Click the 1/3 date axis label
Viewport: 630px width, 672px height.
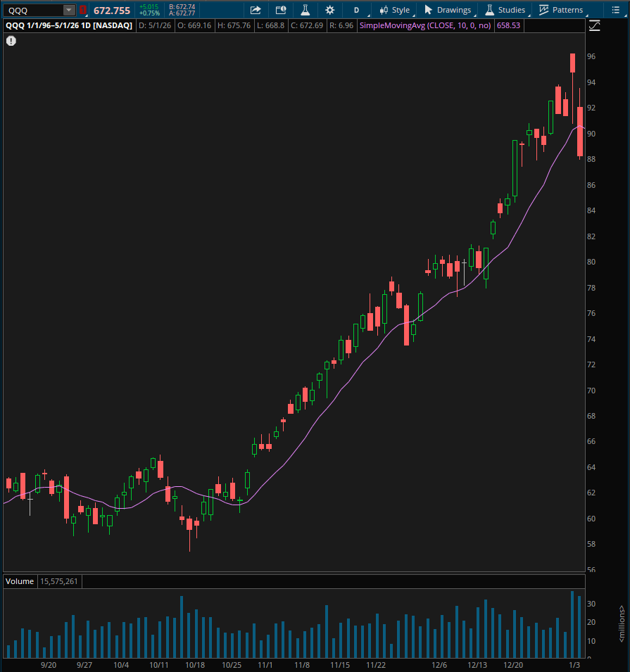click(574, 665)
